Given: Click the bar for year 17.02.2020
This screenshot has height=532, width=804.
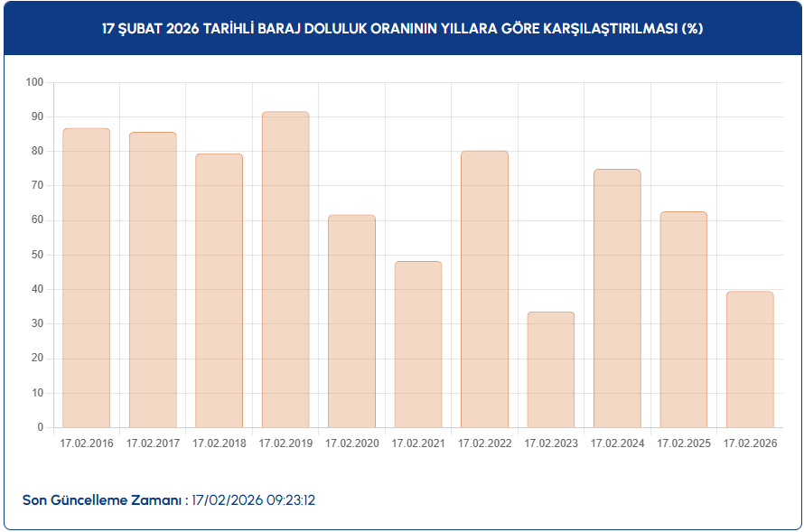Looking at the screenshot, I should (351, 321).
